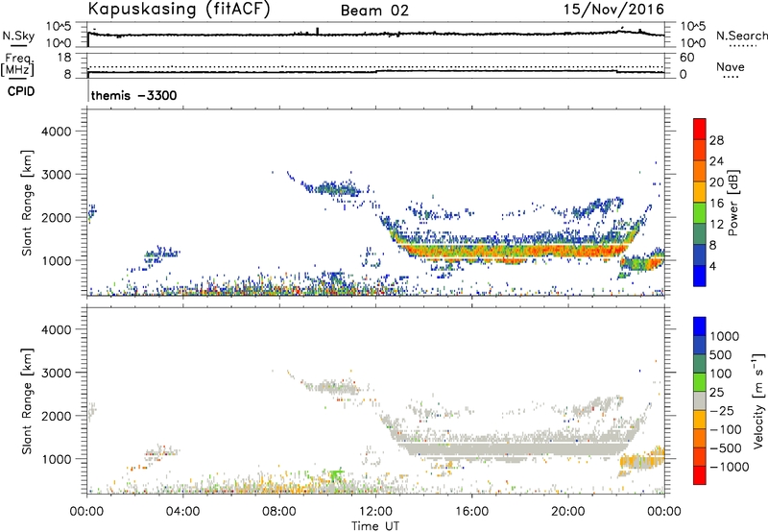Click the 'themis -3300' CPID text
768x532 pixels.
[x=133, y=95]
